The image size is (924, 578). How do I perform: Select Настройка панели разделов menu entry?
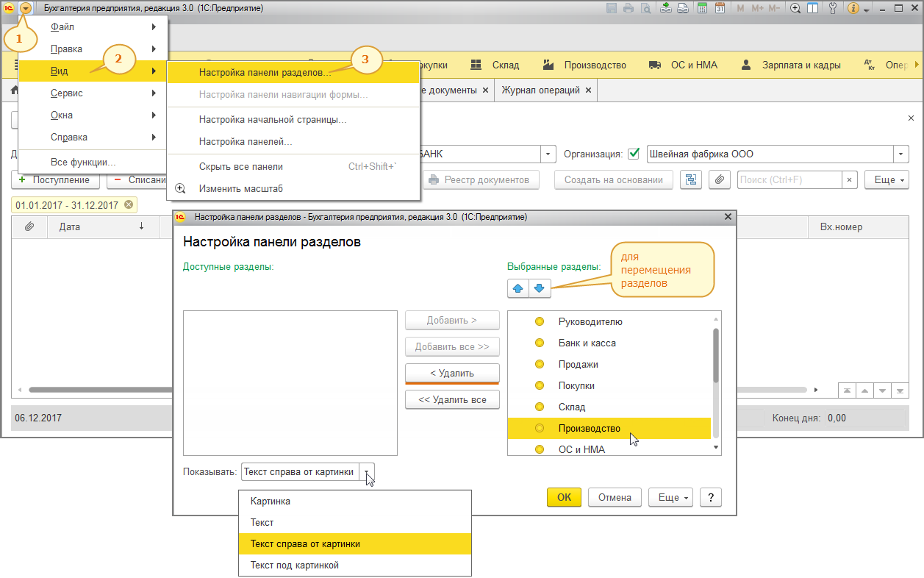(x=294, y=73)
